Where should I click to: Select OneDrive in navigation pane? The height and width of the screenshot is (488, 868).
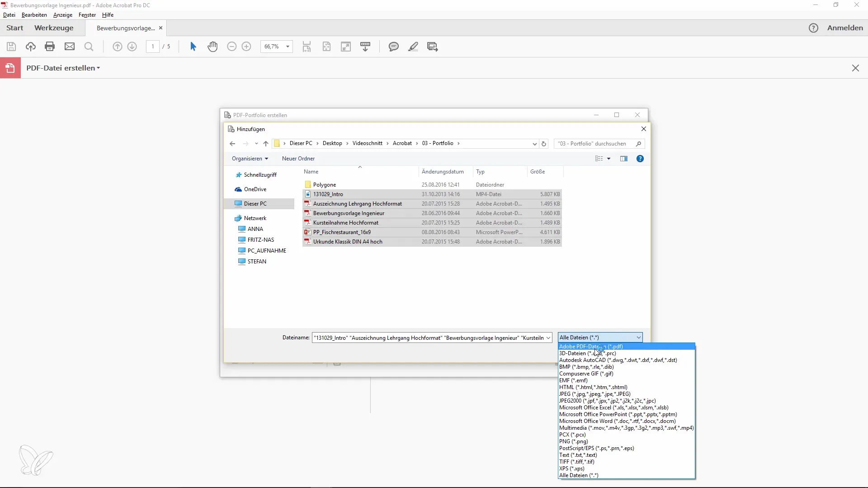(255, 189)
